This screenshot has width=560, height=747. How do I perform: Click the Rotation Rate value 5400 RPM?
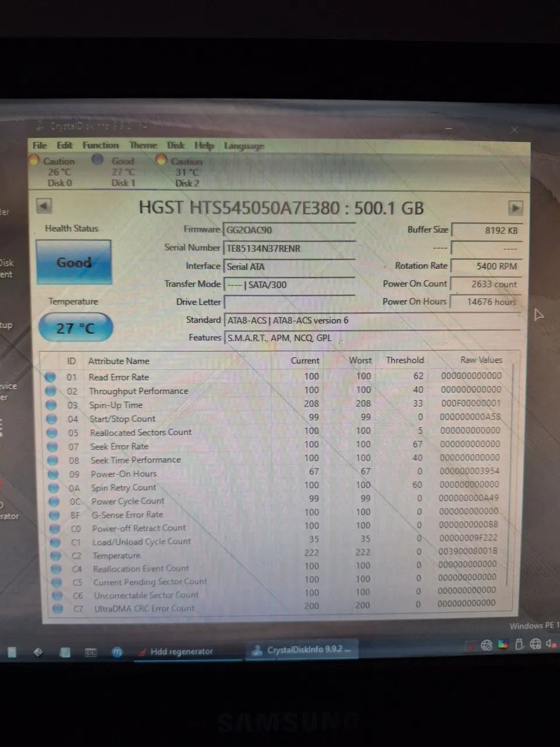(x=487, y=266)
